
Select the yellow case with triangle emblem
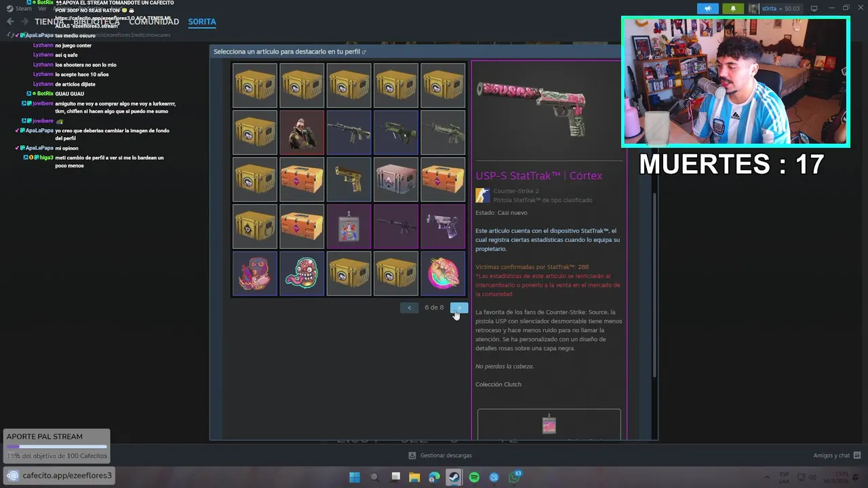point(255,227)
